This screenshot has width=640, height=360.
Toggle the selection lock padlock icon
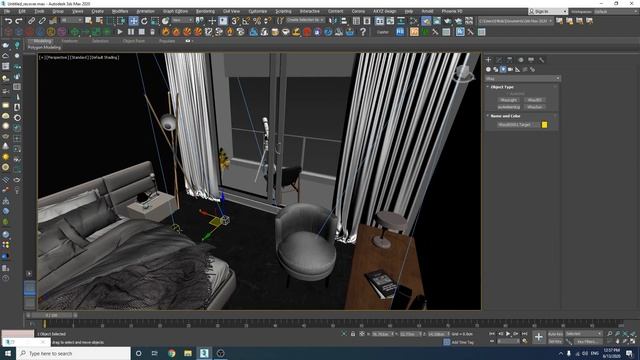(353, 334)
